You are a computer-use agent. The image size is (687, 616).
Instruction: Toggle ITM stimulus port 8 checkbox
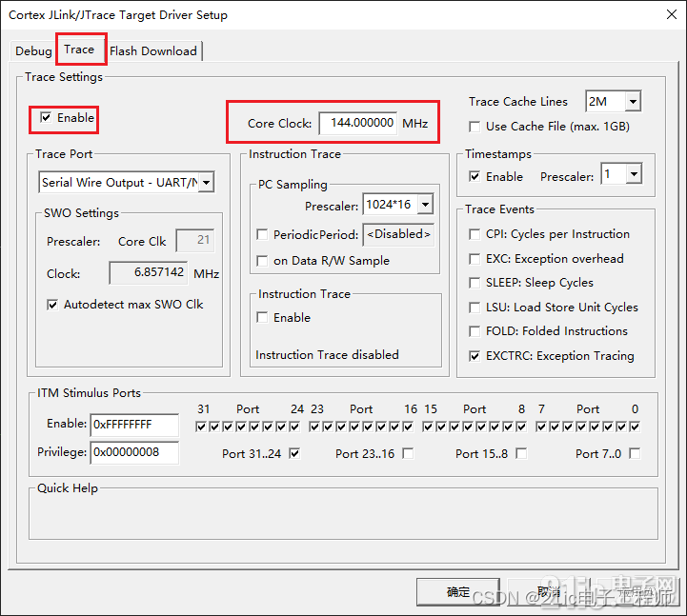[521, 427]
